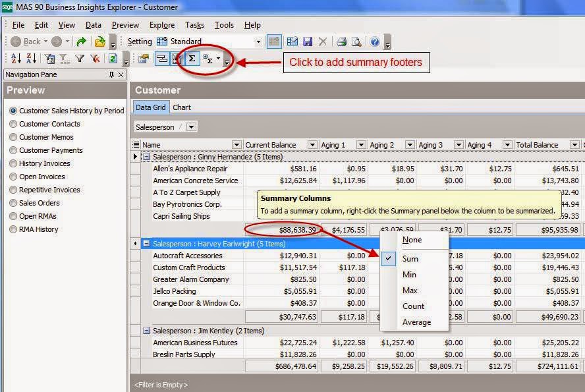Open the File menu
The width and height of the screenshot is (585, 392).
click(18, 25)
